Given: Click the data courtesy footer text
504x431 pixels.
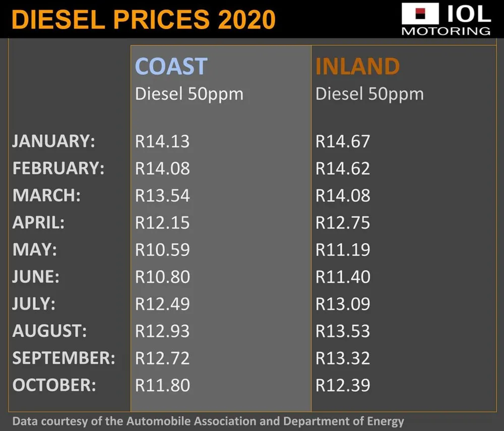Looking at the screenshot, I should click(208, 421).
